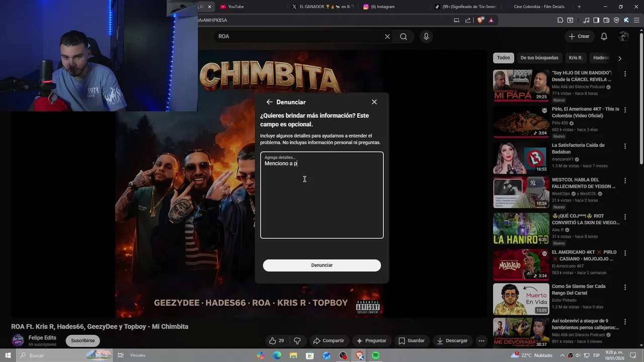Viewport: 644px width, 362px height.
Task: Click inside the Agrega detalles text area
Action: [x=322, y=195]
